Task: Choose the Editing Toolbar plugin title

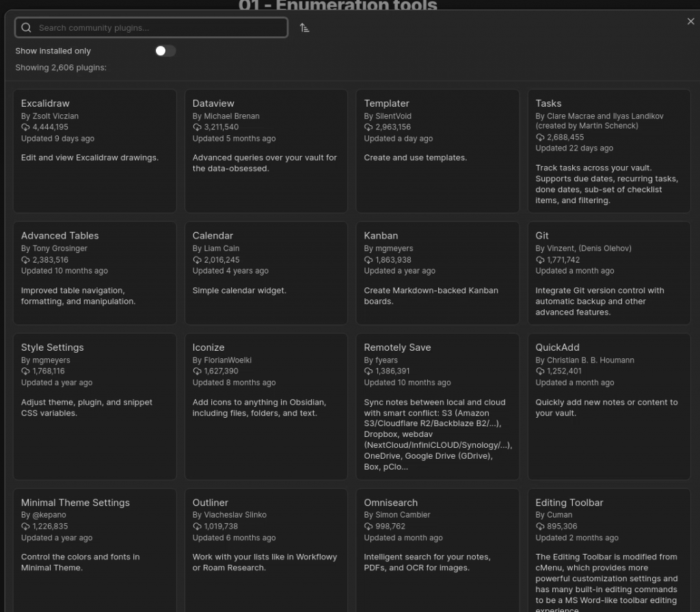Action: [569, 503]
